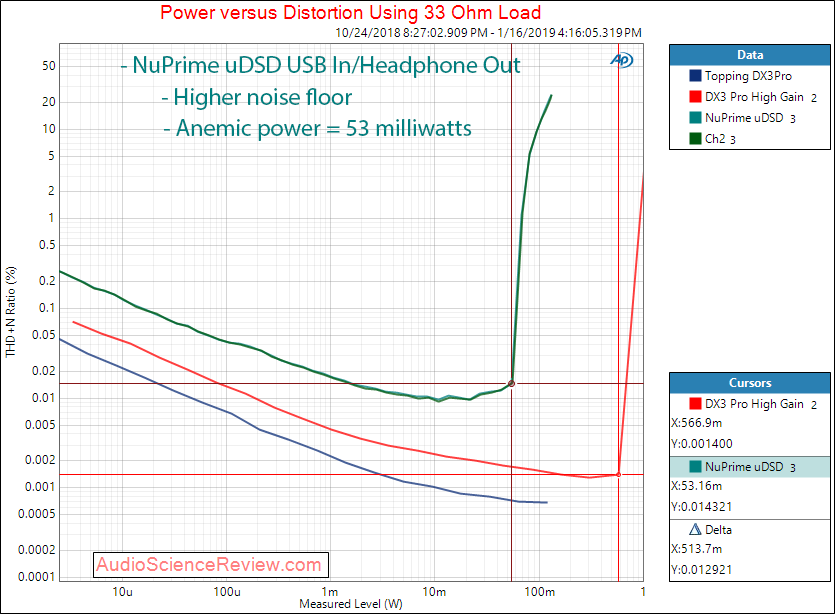835x614 pixels.
Task: Select Topping DX3Pro trace name in the Data legend
Action: (x=748, y=76)
